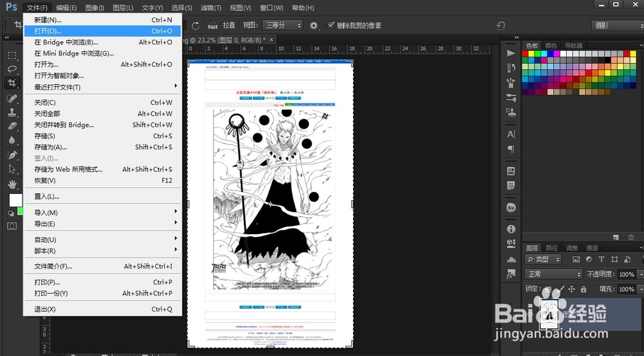The image size is (644, 356).
Task: Choose 存储为 Web 所用格式... entry
Action: point(102,169)
